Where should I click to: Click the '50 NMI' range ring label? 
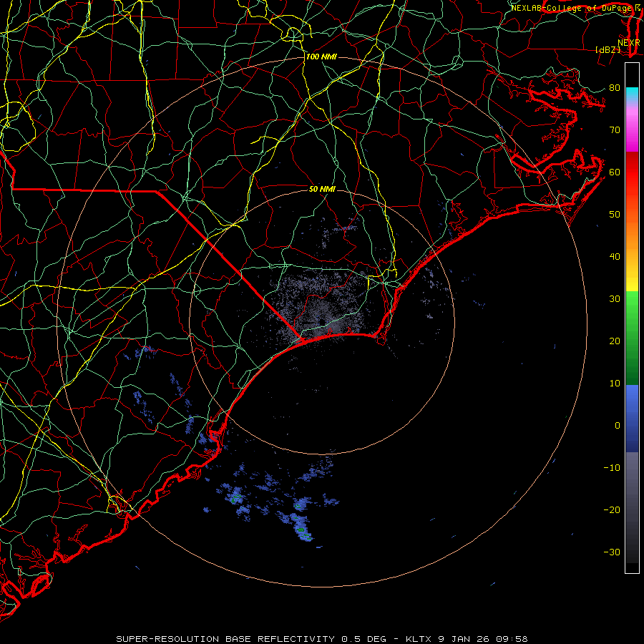[x=322, y=189]
